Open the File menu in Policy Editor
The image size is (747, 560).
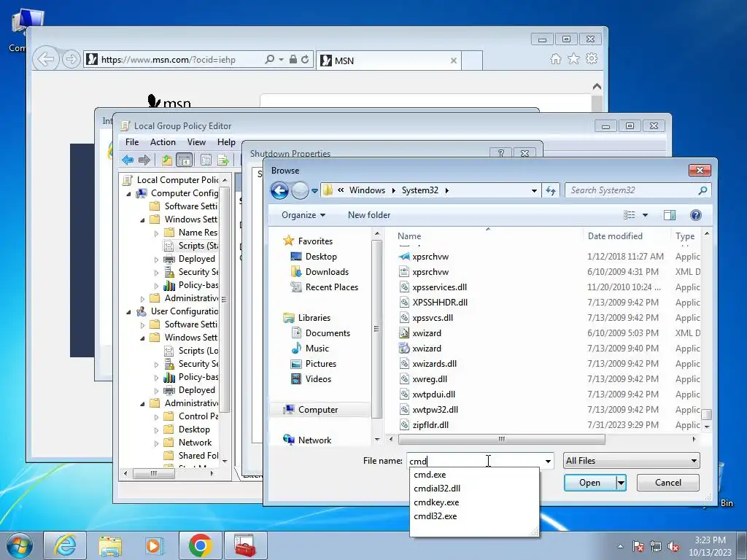click(132, 142)
